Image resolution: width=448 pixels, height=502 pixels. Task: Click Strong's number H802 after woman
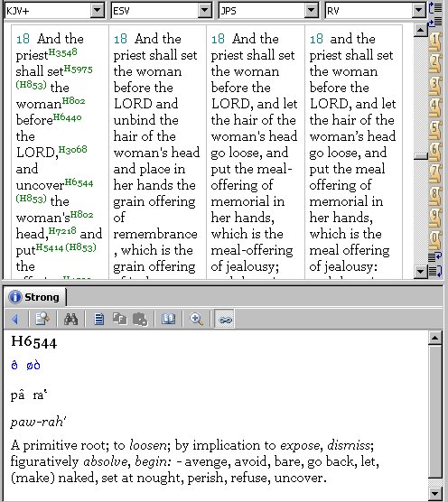pos(74,101)
